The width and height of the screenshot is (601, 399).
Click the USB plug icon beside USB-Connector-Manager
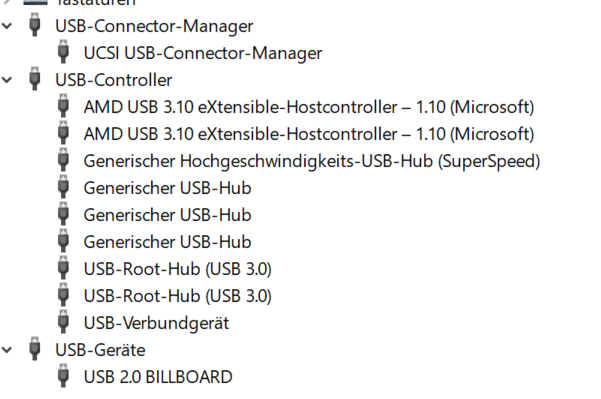[x=34, y=25]
